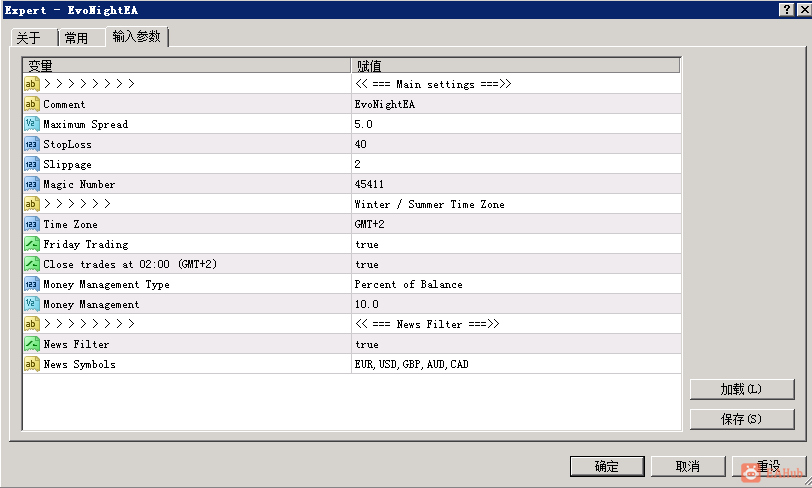Click the double-type icon beside Maximum Spread

[32, 124]
